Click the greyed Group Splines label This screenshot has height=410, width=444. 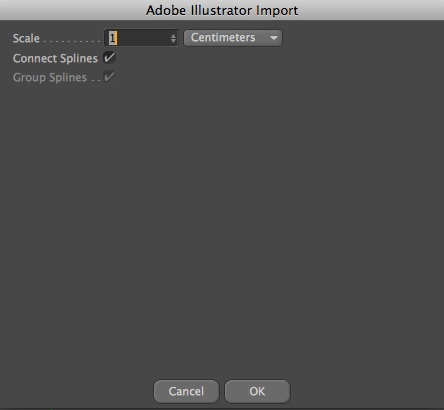[x=50, y=77]
